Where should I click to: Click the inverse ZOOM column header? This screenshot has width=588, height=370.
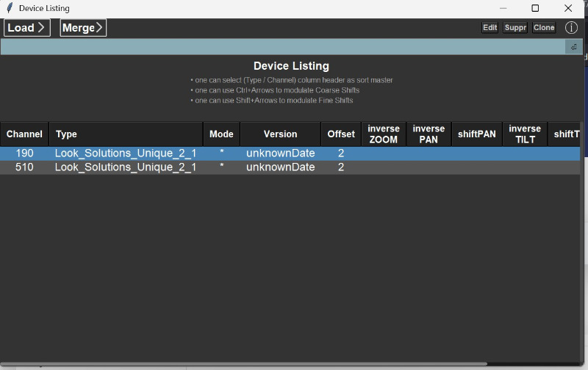[x=384, y=134]
